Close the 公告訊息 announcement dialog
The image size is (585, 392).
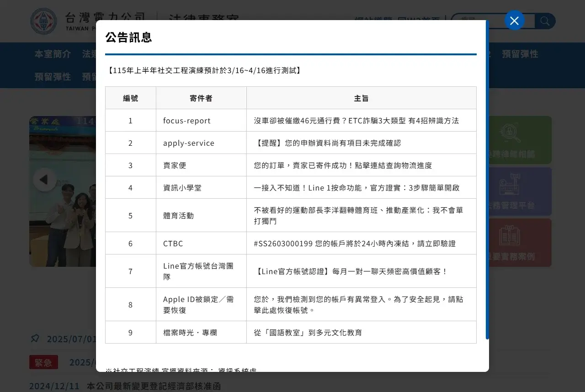click(x=514, y=21)
